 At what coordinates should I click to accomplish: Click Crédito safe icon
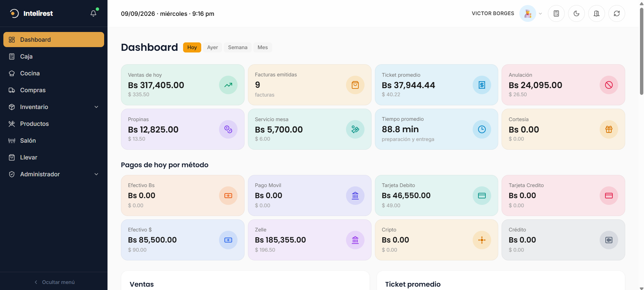[x=609, y=240]
